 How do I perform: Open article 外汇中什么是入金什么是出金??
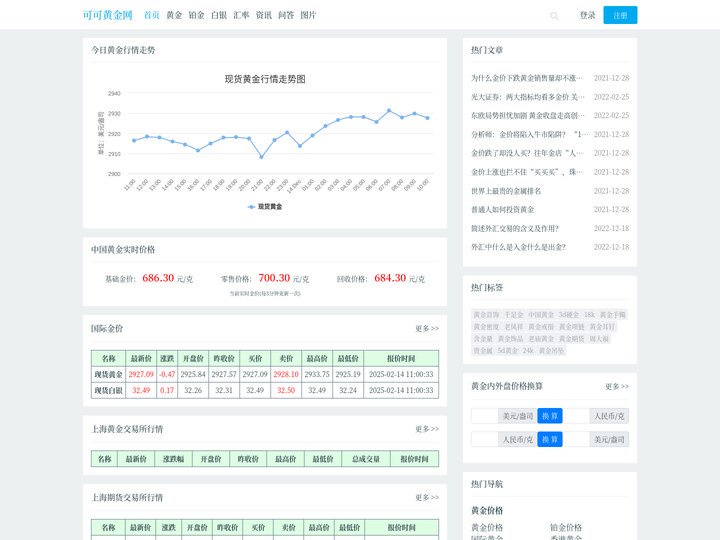coord(518,247)
